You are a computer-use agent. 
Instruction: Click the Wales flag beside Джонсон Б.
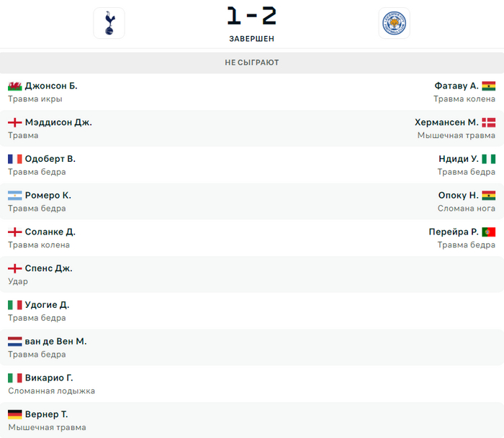click(14, 86)
